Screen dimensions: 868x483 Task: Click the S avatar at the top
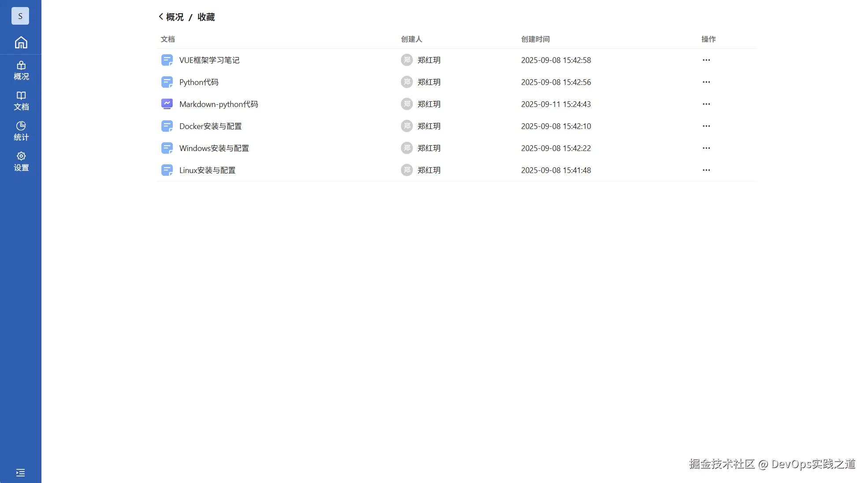pos(20,16)
